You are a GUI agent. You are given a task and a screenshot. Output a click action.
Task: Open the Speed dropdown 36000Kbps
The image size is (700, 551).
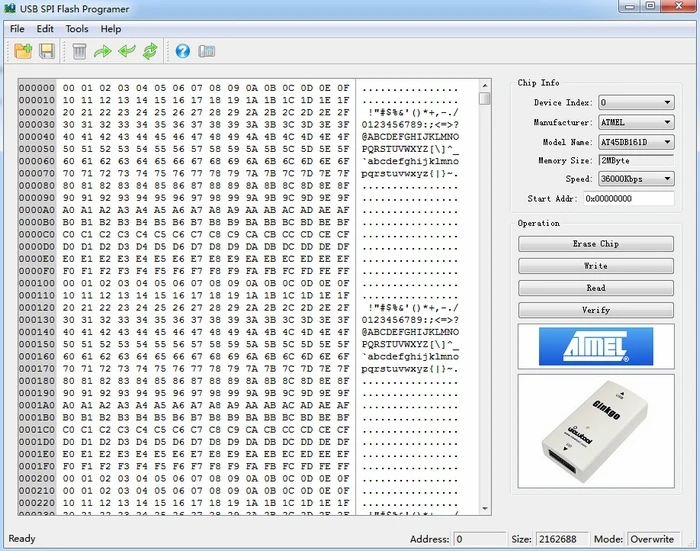pos(636,179)
